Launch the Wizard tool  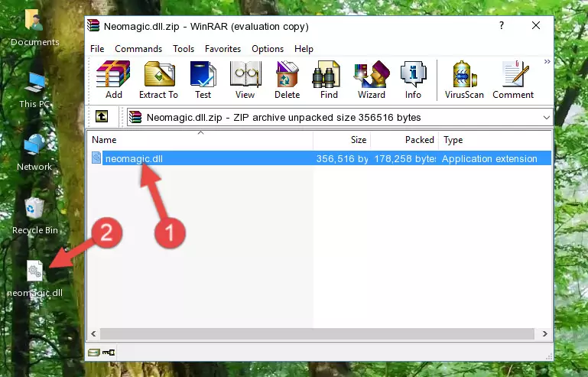tap(372, 80)
